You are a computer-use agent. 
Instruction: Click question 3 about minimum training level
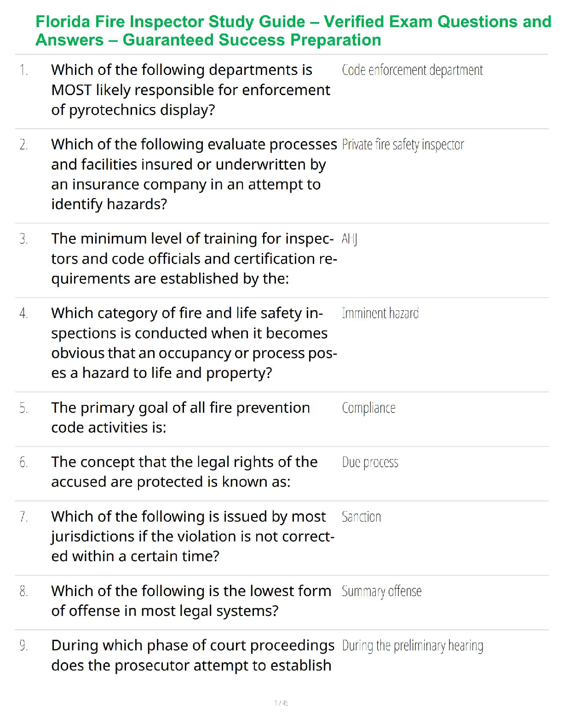194,259
